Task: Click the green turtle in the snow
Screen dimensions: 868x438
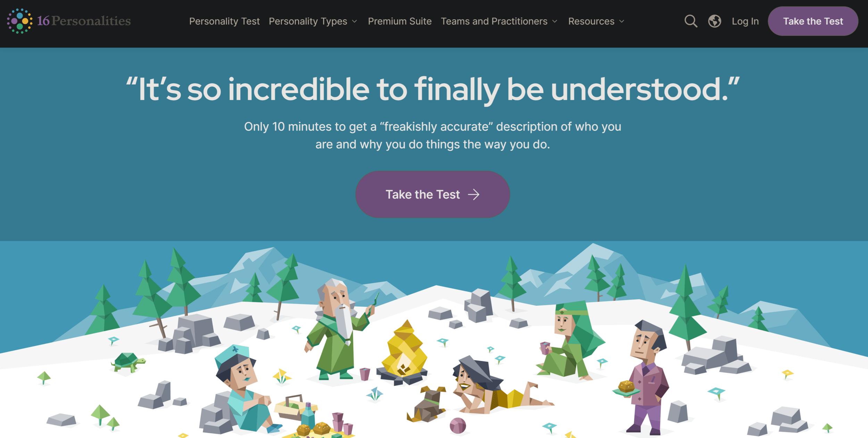Action: click(x=128, y=362)
